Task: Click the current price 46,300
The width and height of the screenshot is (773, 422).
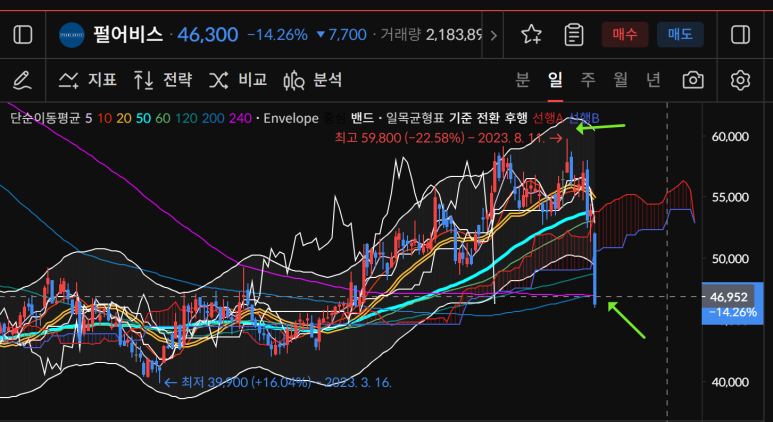Action: 208,35
